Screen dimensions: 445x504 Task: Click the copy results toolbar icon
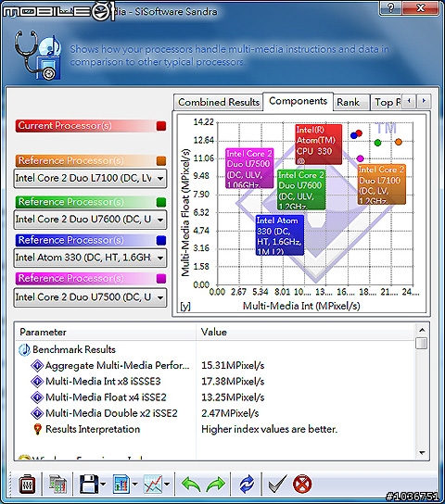(x=57, y=485)
